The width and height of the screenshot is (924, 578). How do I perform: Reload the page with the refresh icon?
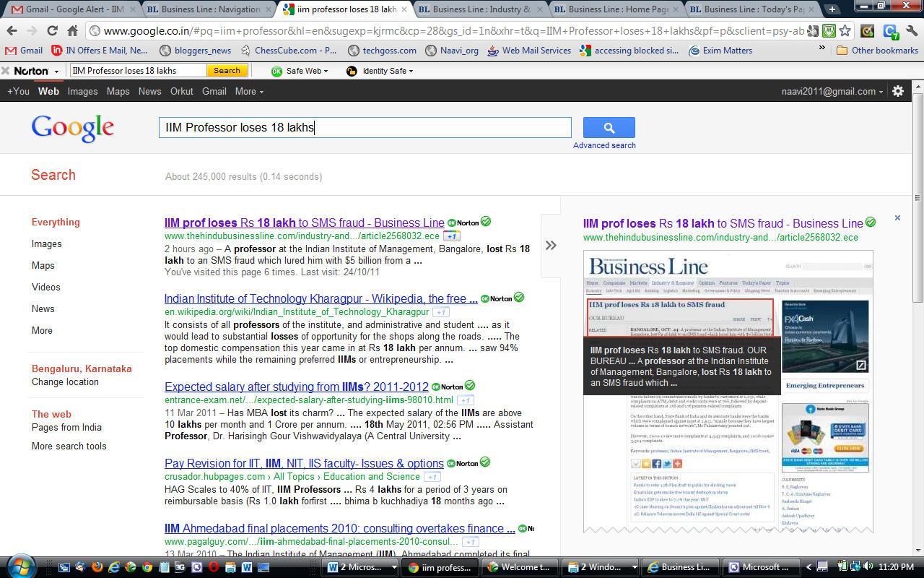coord(52,31)
